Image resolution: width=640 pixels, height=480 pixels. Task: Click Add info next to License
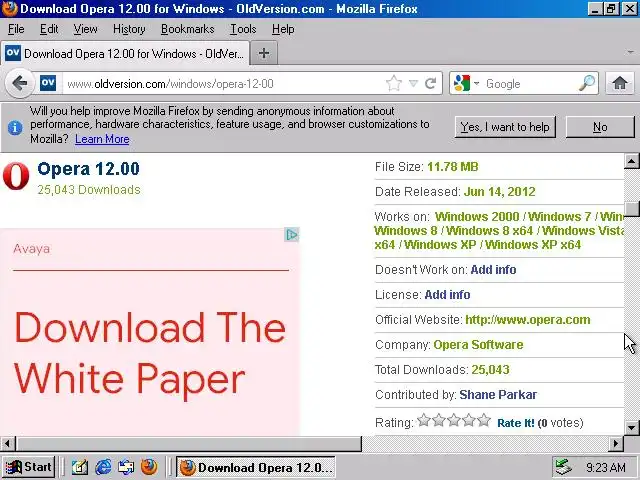pos(447,295)
